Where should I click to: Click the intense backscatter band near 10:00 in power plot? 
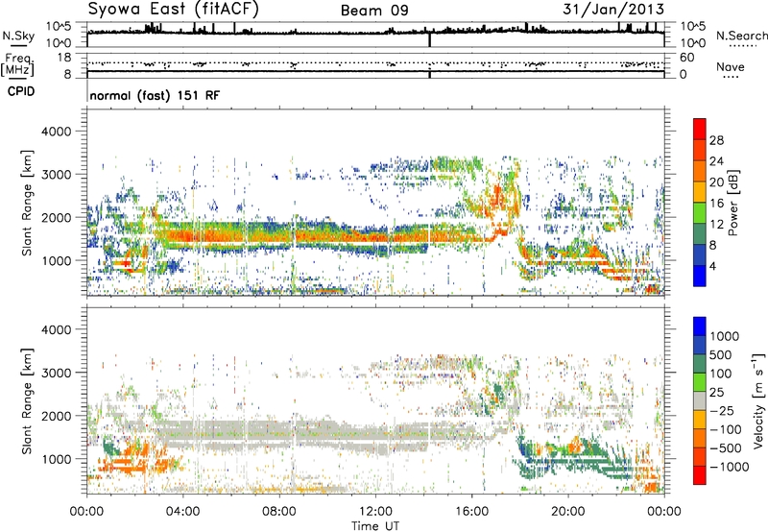point(326,237)
